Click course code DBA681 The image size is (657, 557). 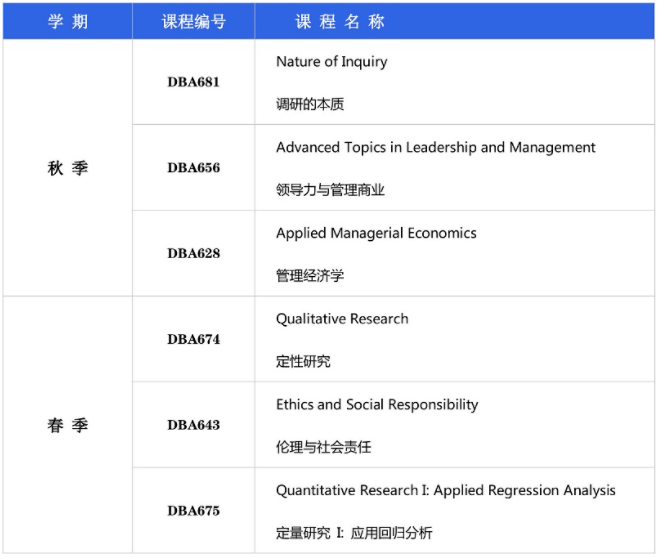point(193,82)
